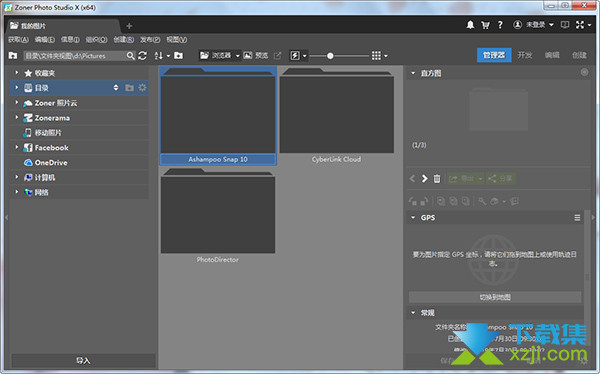Refresh the folder with the refresh icon

142,56
